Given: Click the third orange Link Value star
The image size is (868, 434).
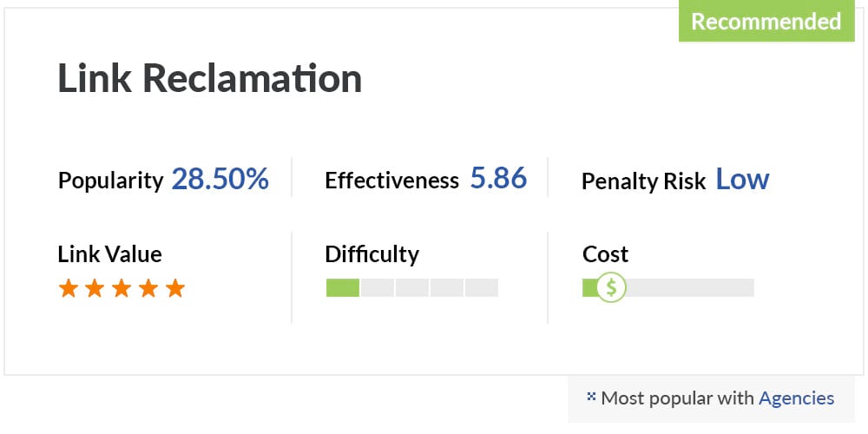Looking at the screenshot, I should click(x=122, y=288).
